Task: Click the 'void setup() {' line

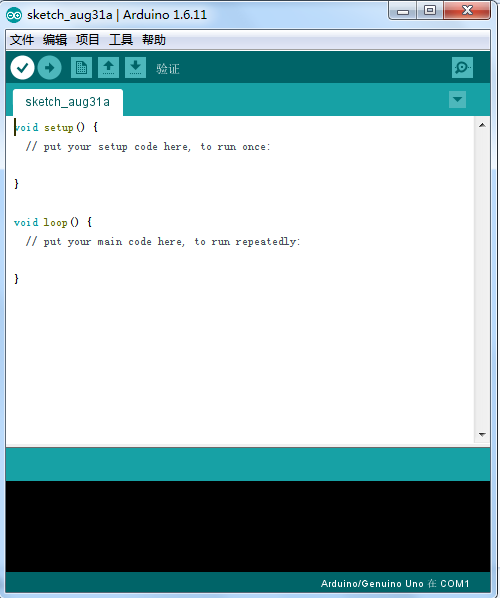Action: point(56,127)
